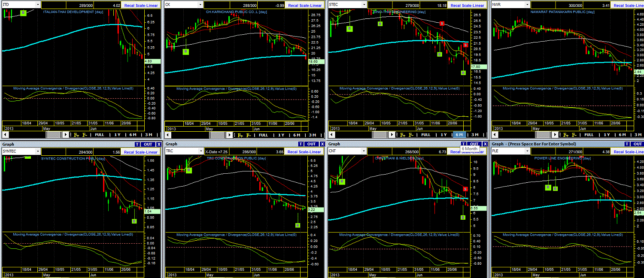
Task: Click the F+ icon under the NWR chart
Action: point(566,135)
